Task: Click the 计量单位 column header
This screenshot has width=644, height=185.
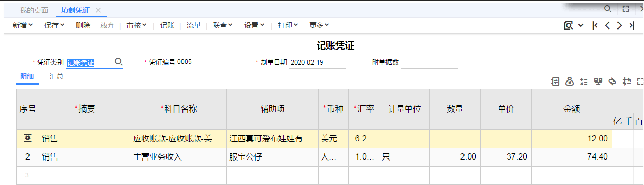Action: click(x=405, y=109)
